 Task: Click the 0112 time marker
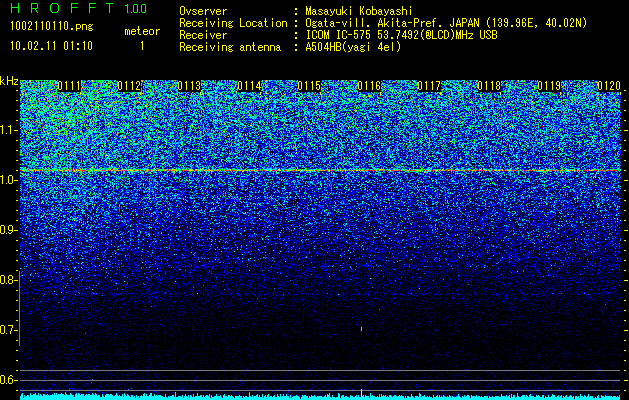coord(129,86)
